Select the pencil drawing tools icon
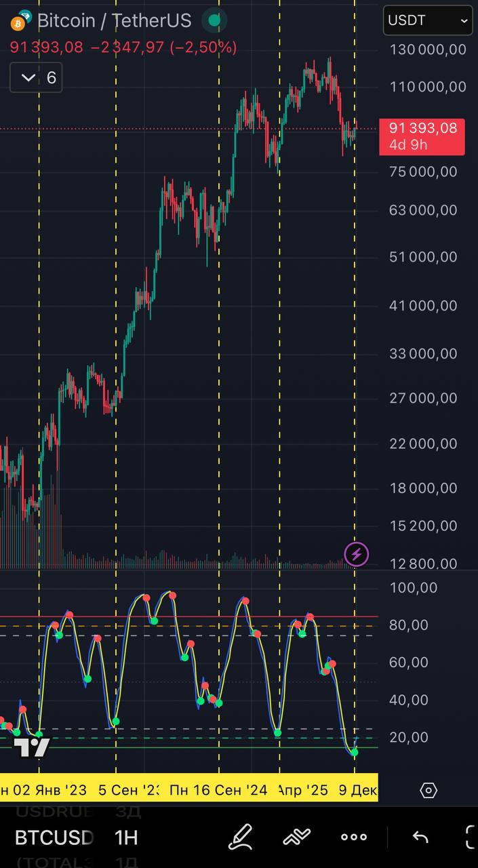 (240, 837)
